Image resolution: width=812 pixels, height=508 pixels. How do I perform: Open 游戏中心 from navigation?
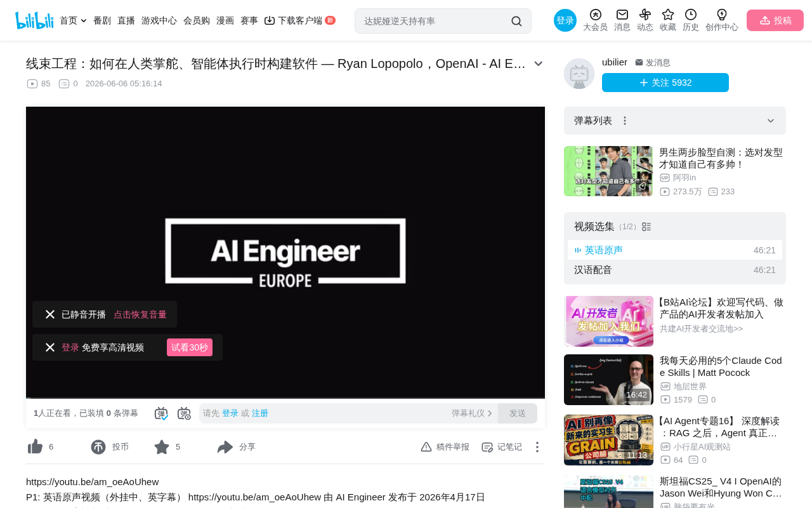pyautogui.click(x=159, y=20)
